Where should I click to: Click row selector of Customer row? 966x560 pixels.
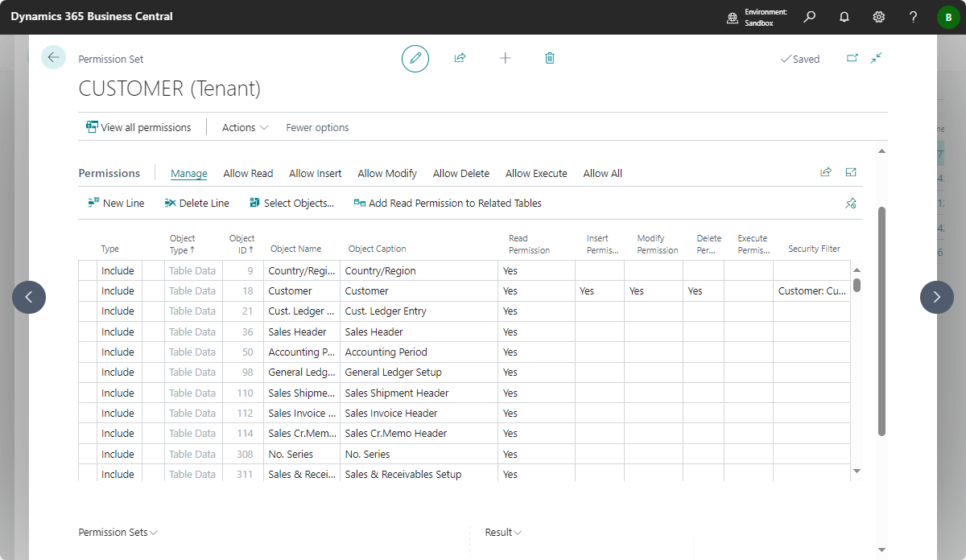[x=88, y=291]
